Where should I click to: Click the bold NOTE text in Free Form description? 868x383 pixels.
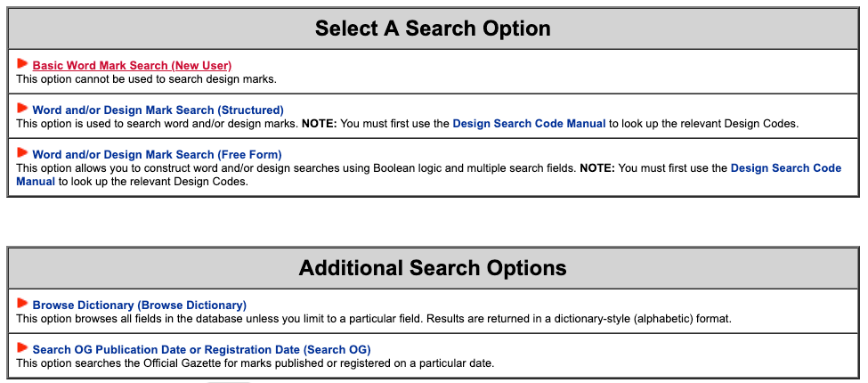point(597,168)
